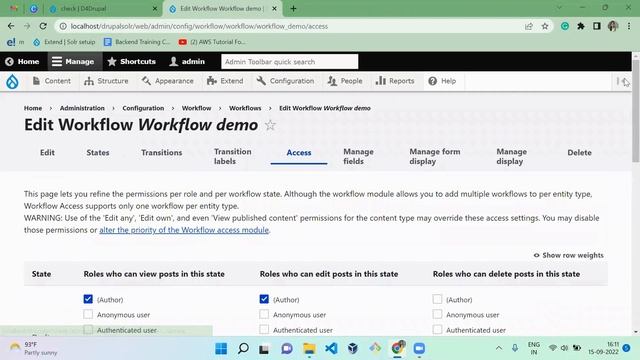Open VirtualBox from taskbar
The image size is (640, 360).
pyautogui.click(x=353, y=349)
